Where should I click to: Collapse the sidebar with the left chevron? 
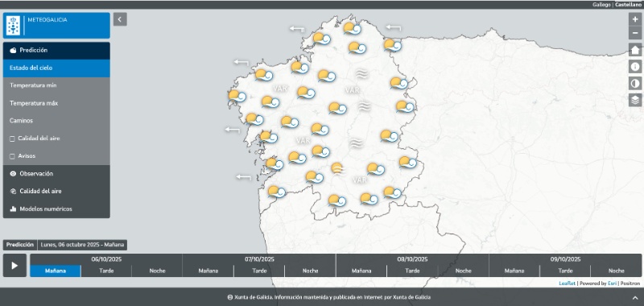point(120,19)
